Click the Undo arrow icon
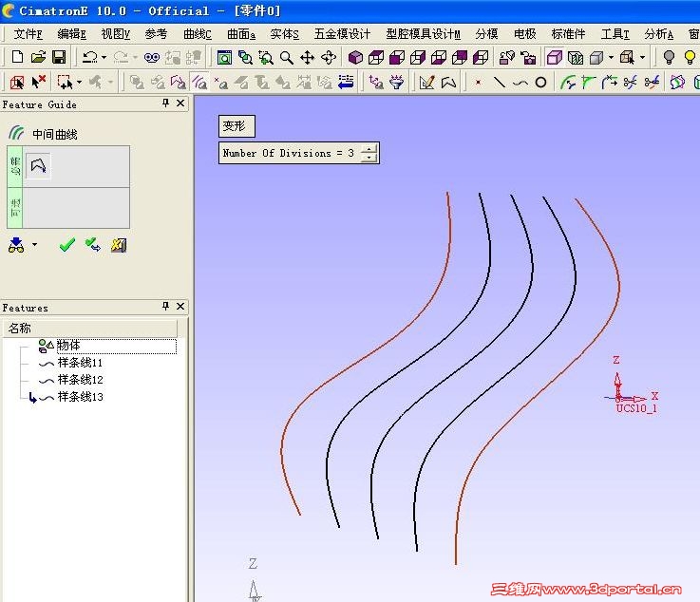700x602 pixels. [90, 57]
